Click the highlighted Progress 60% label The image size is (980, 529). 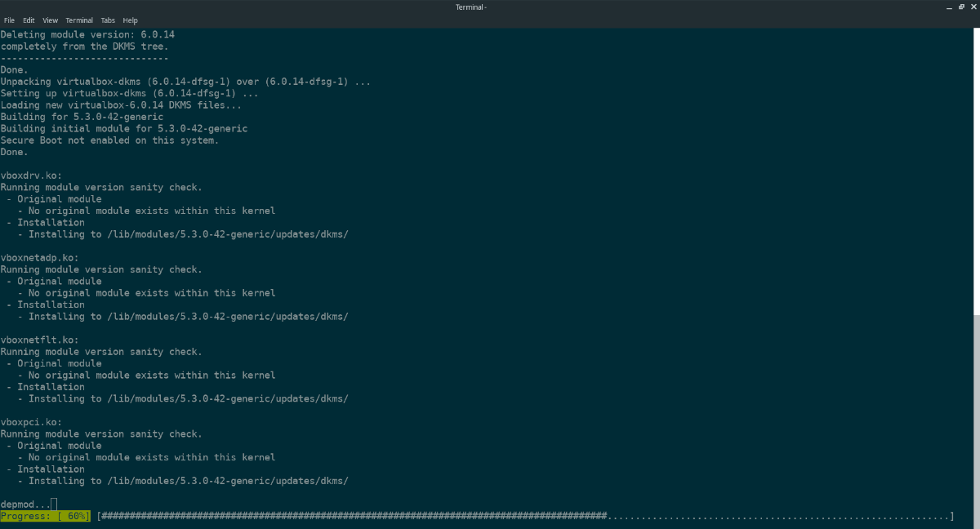coord(45,517)
